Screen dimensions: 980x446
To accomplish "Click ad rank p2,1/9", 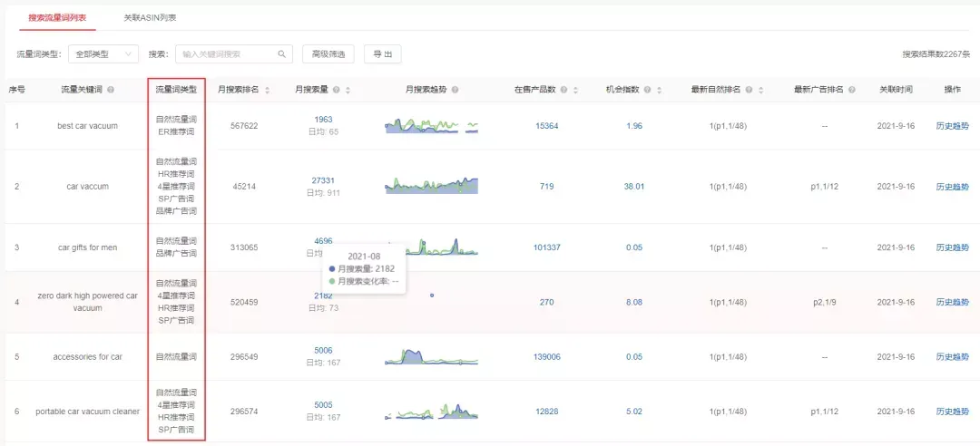I will tap(824, 303).
